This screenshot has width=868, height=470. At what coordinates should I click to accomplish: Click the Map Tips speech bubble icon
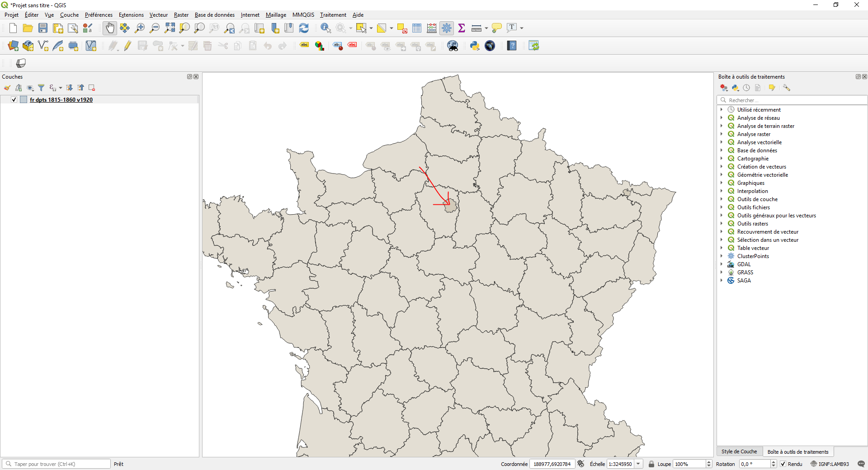point(496,28)
